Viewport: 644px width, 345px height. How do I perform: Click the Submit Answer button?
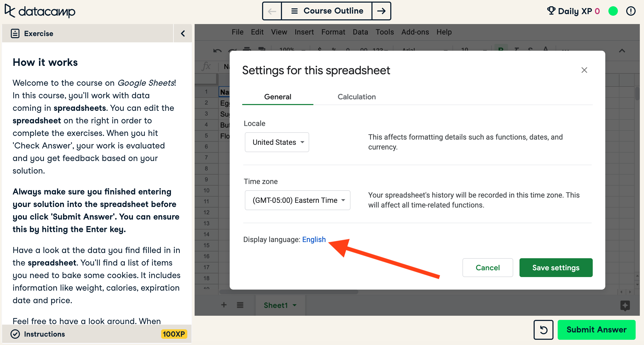tap(596, 330)
